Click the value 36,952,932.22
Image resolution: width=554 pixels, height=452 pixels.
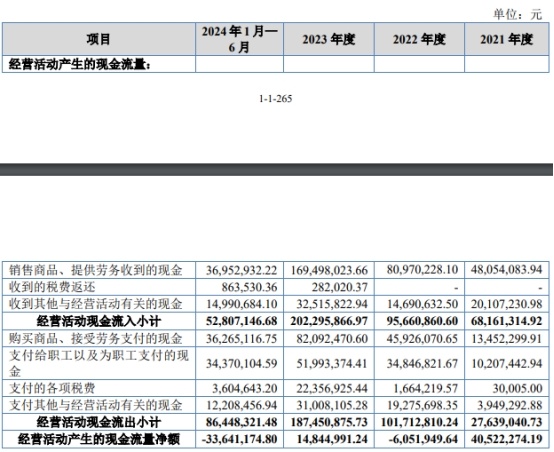(242, 270)
